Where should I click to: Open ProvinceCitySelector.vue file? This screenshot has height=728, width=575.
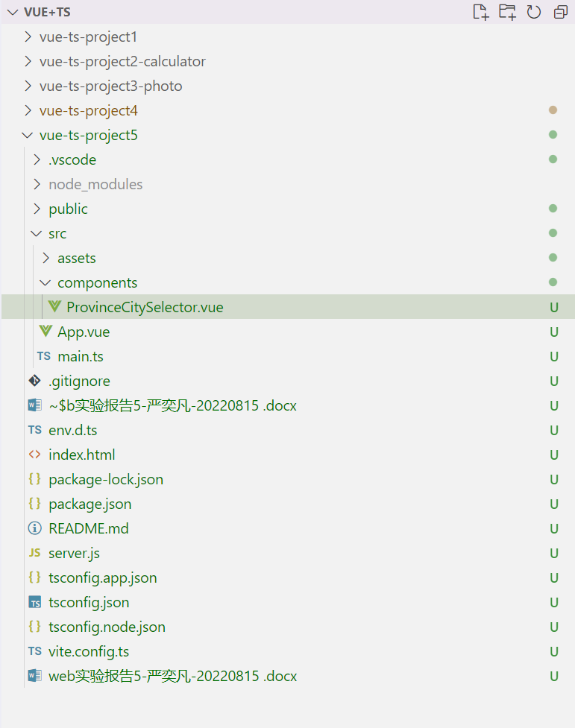click(144, 307)
